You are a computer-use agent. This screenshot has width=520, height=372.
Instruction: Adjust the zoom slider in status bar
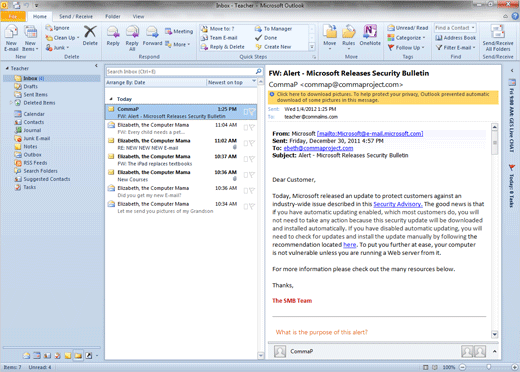(x=488, y=367)
